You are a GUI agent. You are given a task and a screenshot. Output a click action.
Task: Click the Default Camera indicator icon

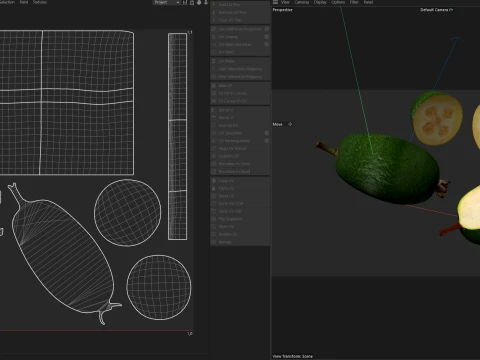(x=451, y=10)
